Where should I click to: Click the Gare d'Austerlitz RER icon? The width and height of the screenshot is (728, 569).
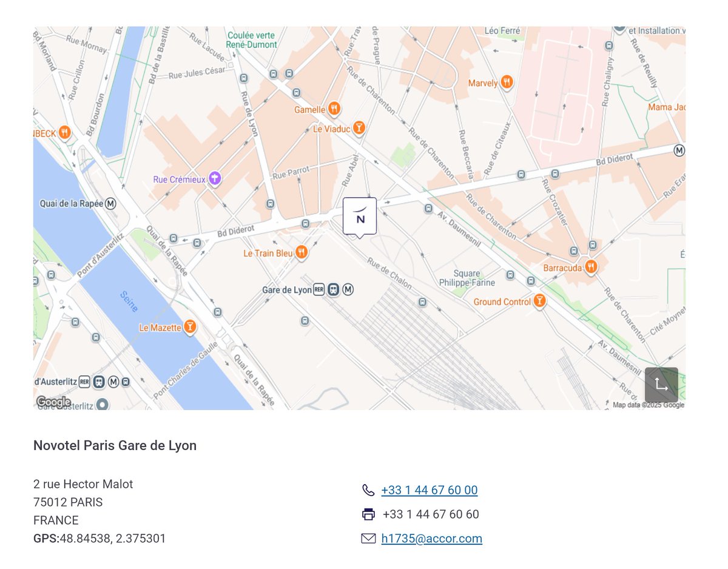84,382
